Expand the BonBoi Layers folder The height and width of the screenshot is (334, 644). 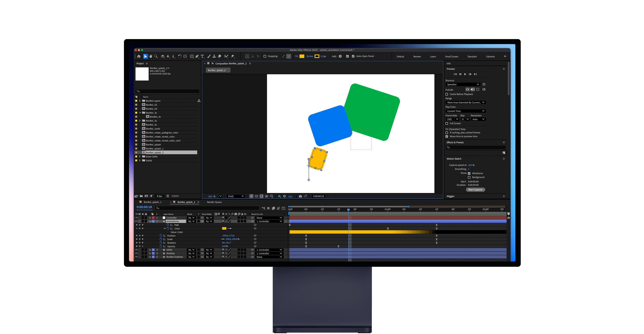click(140, 101)
